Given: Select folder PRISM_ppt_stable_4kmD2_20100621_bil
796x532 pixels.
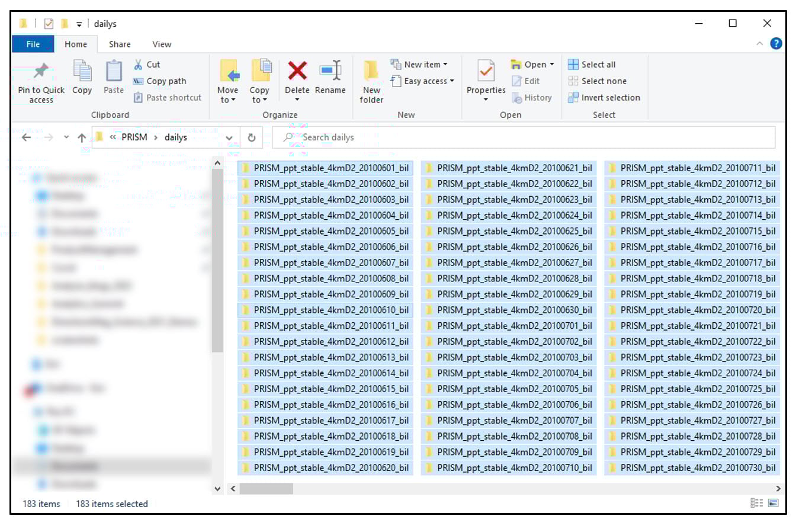Looking at the screenshot, I should coord(509,168).
